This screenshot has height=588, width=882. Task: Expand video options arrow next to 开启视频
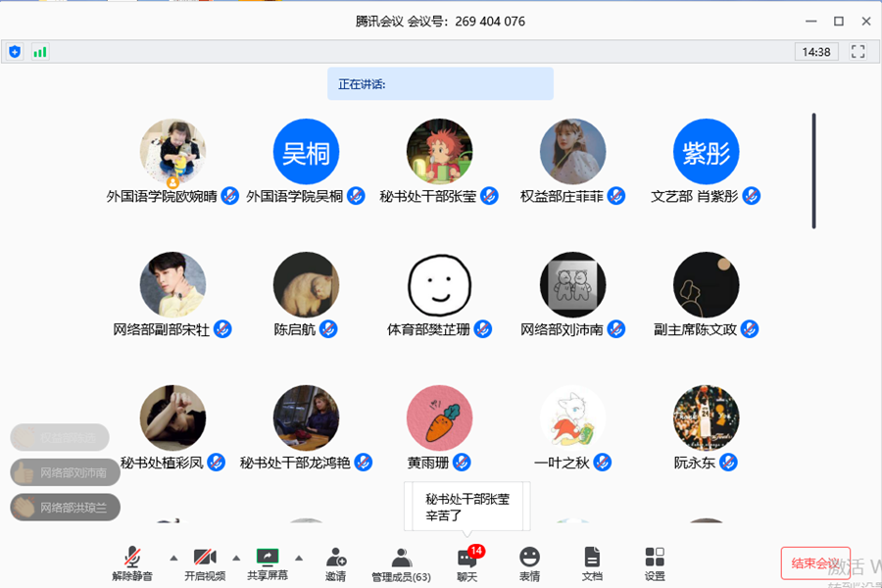click(x=236, y=558)
